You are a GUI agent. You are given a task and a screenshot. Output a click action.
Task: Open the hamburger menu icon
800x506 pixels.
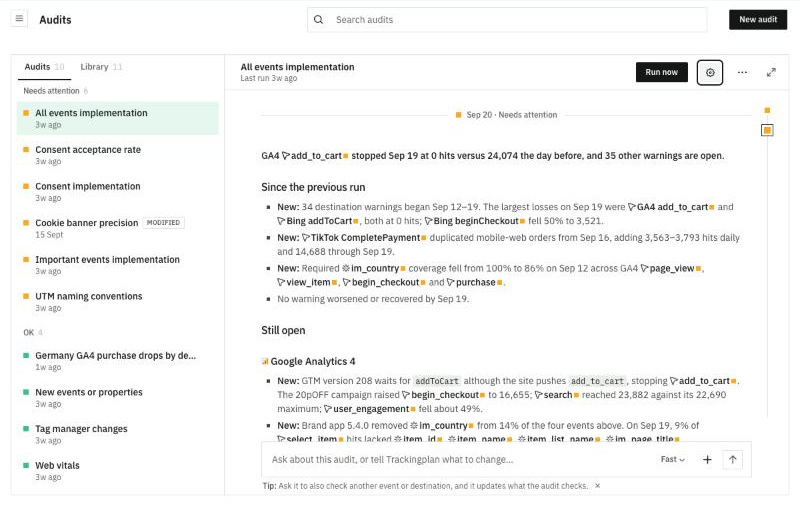pyautogui.click(x=19, y=19)
